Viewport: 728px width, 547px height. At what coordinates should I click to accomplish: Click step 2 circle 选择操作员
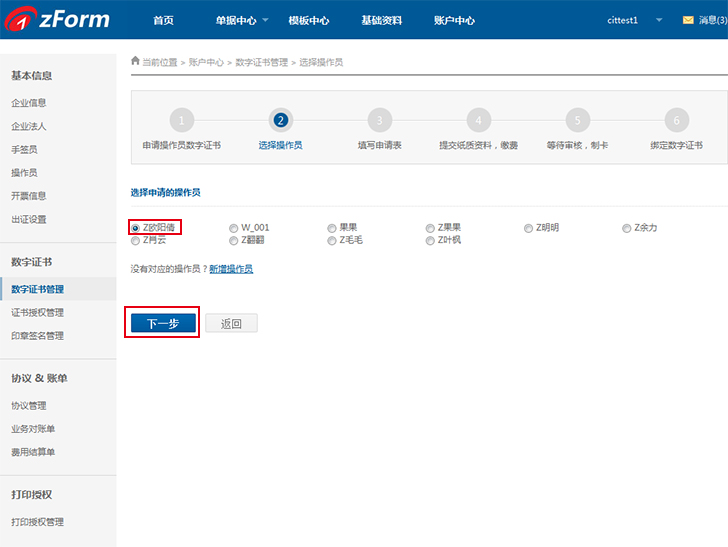(x=280, y=120)
